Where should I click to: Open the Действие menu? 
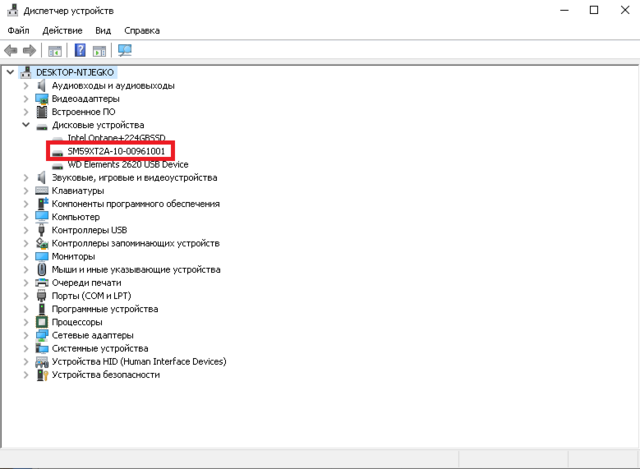(62, 31)
